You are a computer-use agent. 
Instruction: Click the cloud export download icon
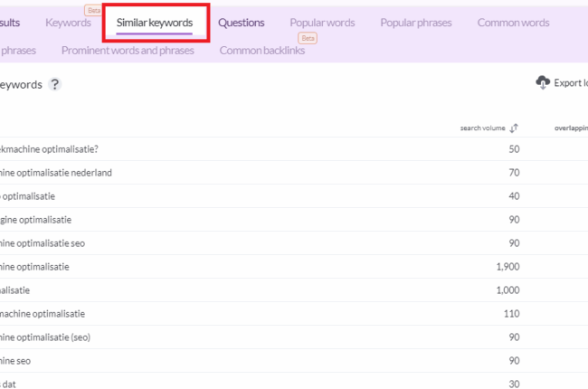pos(543,82)
